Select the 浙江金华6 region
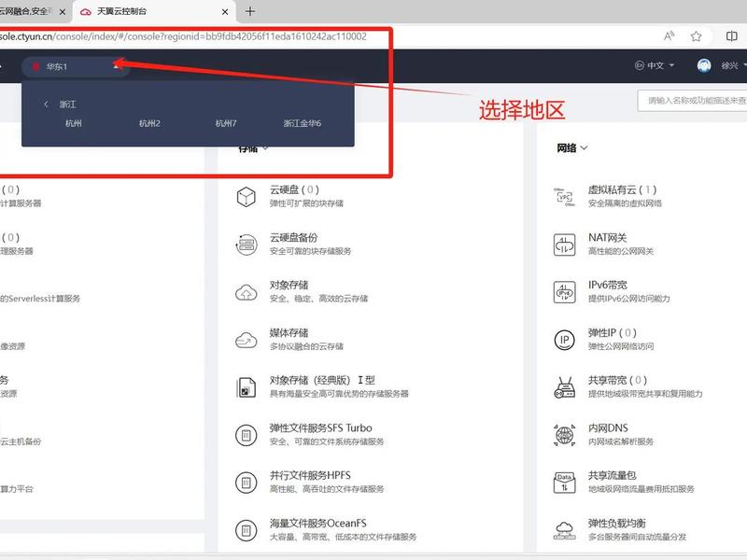The width and height of the screenshot is (747, 560). point(302,123)
